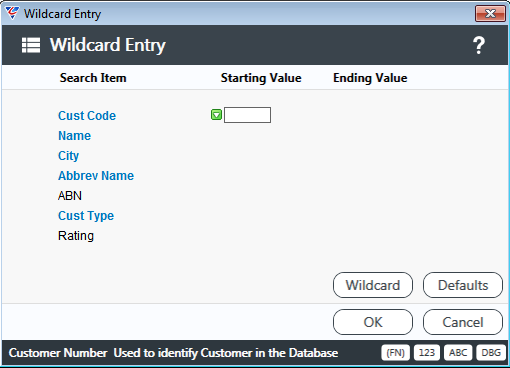Toggle the (FN) status bar indicator

click(395, 353)
